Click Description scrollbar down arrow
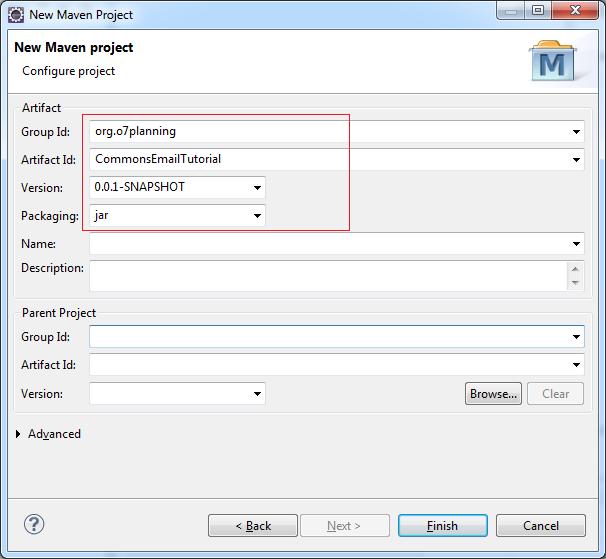The width and height of the screenshot is (606, 559). (x=575, y=283)
